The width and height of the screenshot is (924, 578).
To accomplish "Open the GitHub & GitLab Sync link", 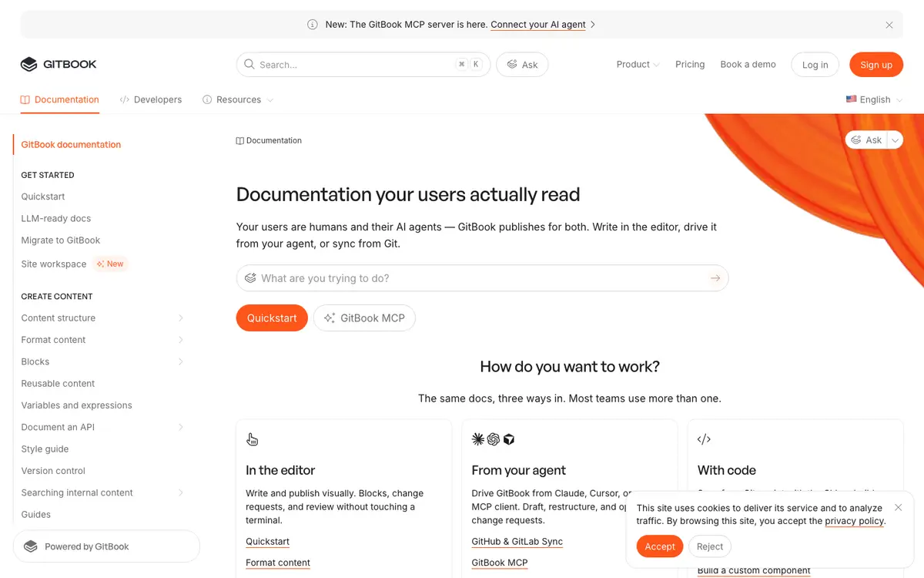I will pos(517,542).
